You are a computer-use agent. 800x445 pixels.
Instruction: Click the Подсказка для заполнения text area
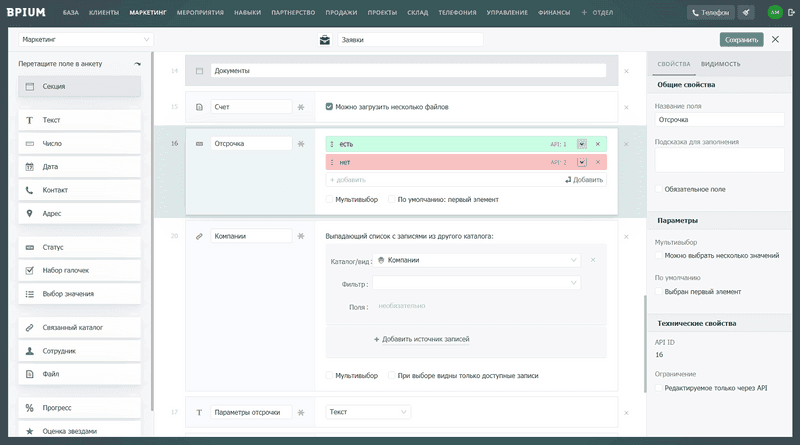pyautogui.click(x=719, y=160)
